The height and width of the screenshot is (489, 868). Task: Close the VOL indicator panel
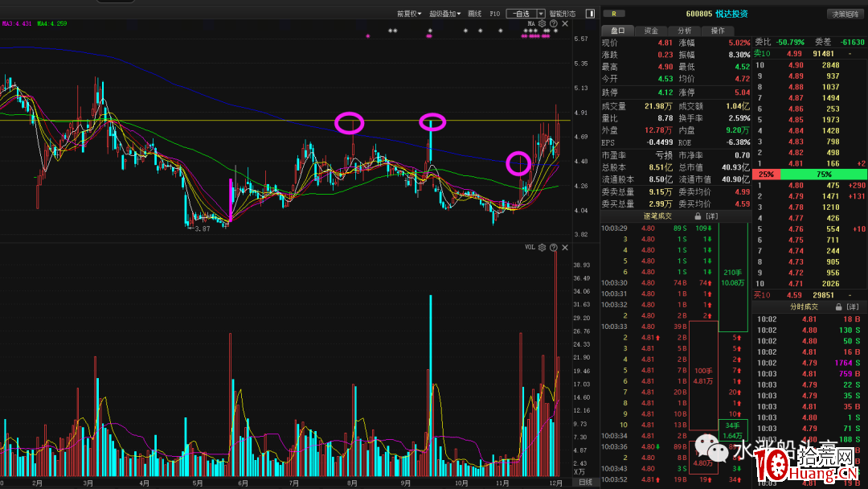565,248
